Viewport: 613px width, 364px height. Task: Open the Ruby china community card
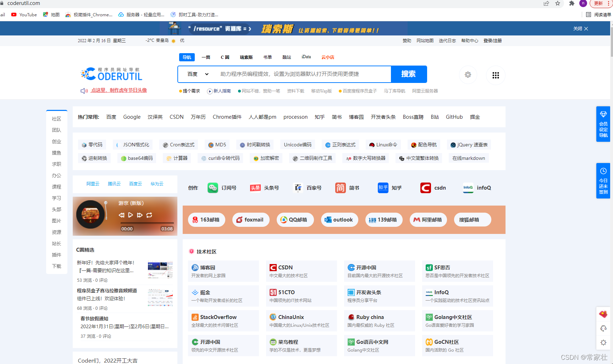point(380,321)
